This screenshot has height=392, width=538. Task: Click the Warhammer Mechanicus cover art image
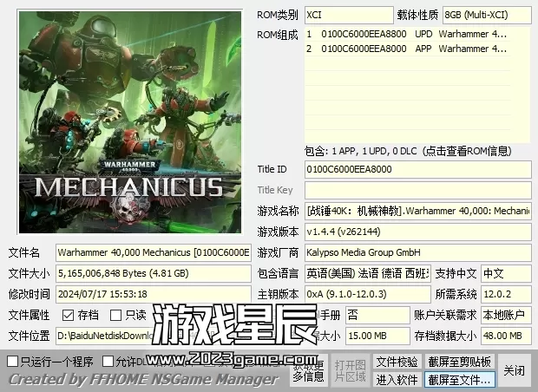pos(127,121)
